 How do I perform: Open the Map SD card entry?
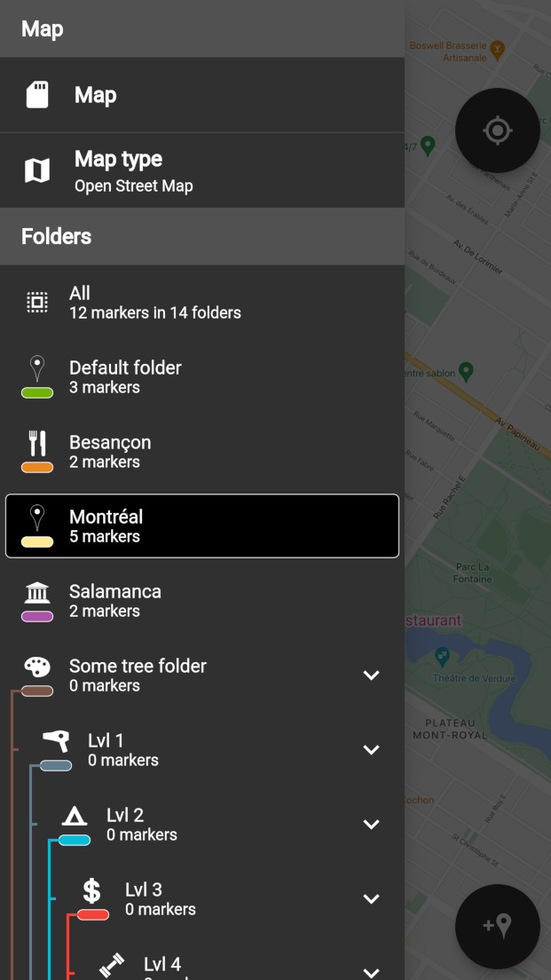[201, 95]
